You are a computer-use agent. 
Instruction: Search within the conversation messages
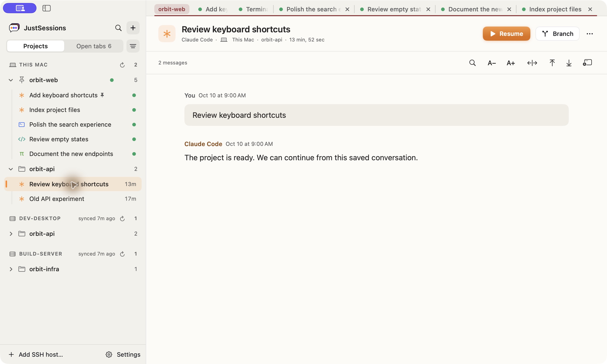472,63
